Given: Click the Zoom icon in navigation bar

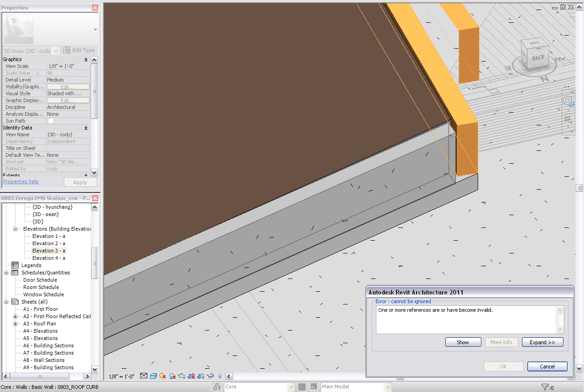Looking at the screenshot, I should (x=568, y=120).
